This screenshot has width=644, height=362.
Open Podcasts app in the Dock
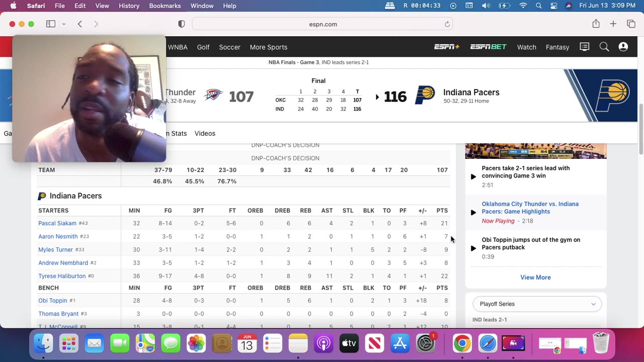point(324,343)
